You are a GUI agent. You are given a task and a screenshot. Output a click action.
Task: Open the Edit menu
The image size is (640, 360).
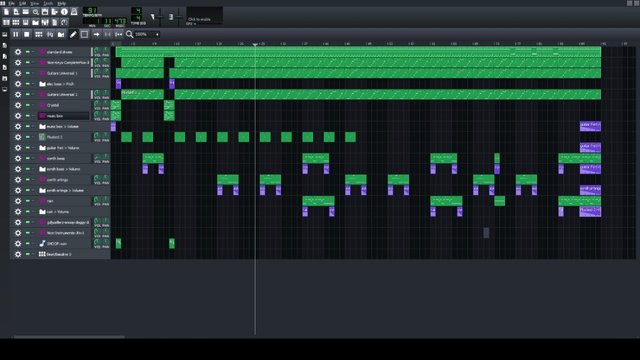23,3
